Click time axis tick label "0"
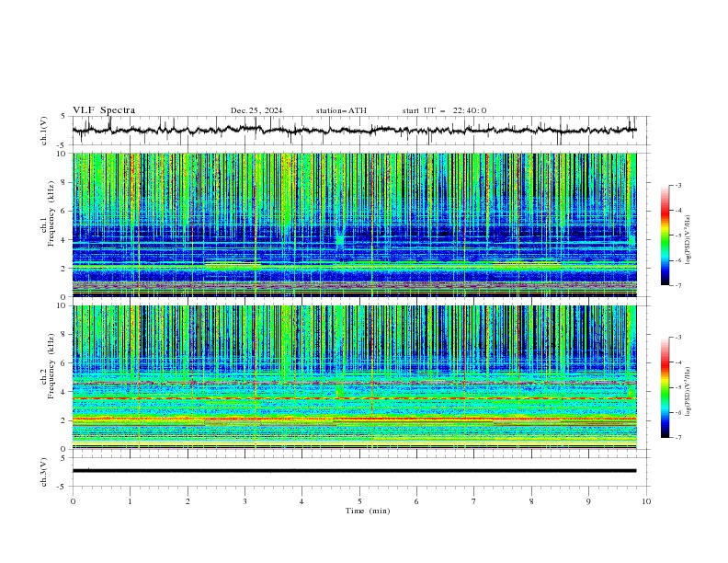The height and width of the screenshot is (563, 728). [x=73, y=501]
